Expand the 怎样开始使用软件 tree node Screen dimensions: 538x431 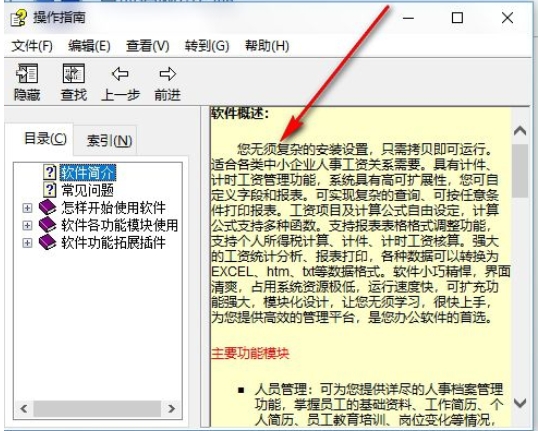click(27, 208)
